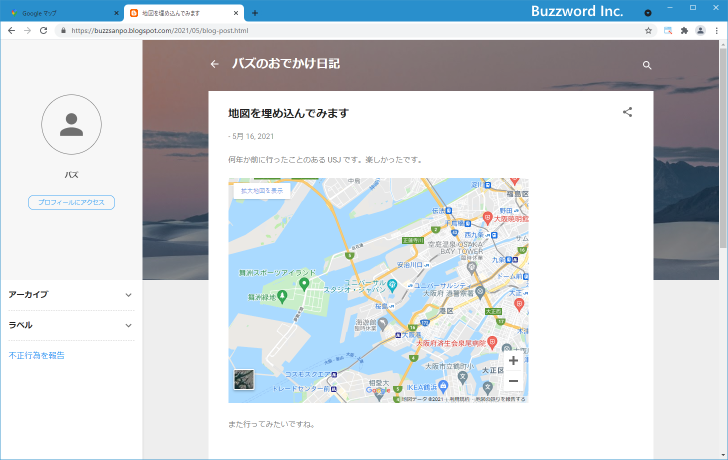Image resolution: width=728 pixels, height=460 pixels.
Task: Click the 海遊館 grey map pin
Action: [383, 323]
